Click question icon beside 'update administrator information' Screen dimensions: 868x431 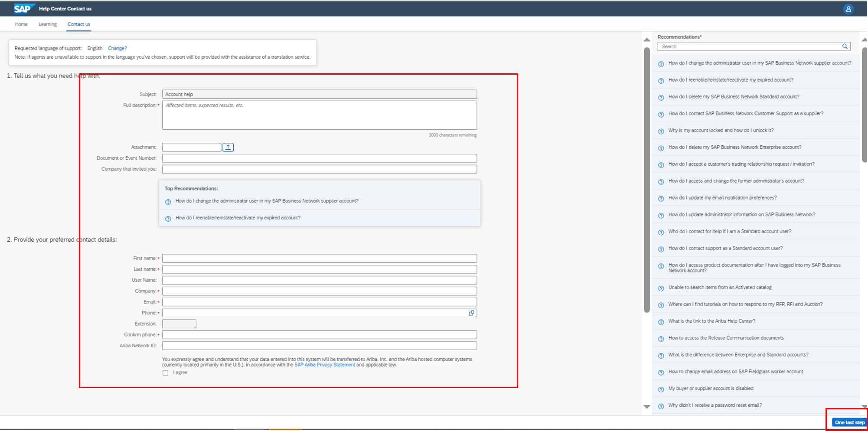click(x=661, y=216)
